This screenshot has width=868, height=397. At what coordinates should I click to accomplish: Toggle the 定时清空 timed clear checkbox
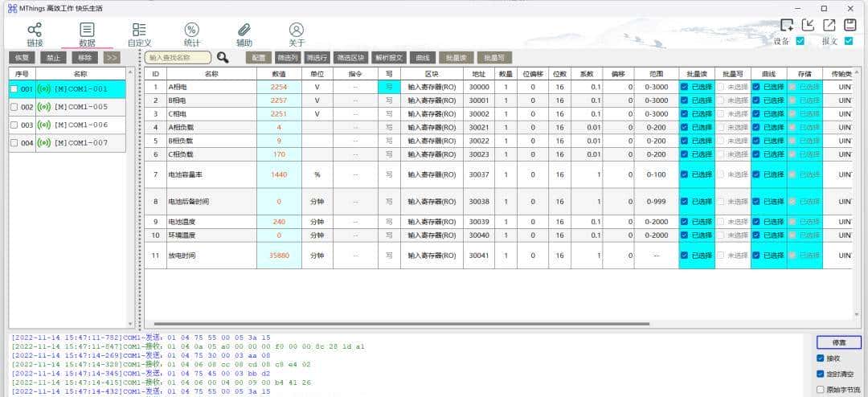click(821, 374)
